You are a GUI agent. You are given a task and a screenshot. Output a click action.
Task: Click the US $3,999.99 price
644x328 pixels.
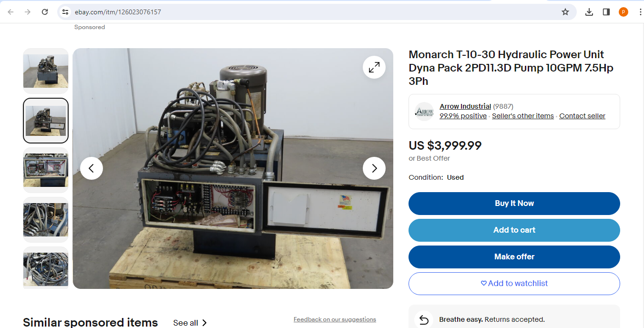[x=445, y=145]
